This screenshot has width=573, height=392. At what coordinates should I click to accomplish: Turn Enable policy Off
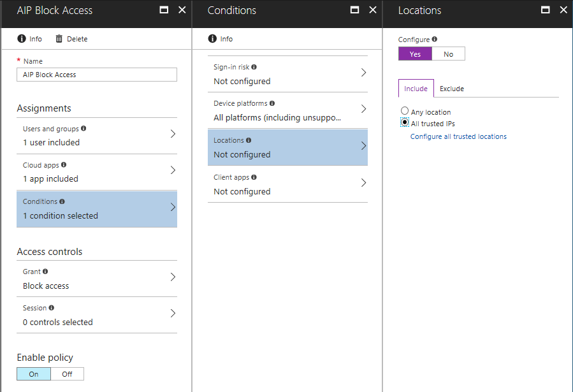67,374
